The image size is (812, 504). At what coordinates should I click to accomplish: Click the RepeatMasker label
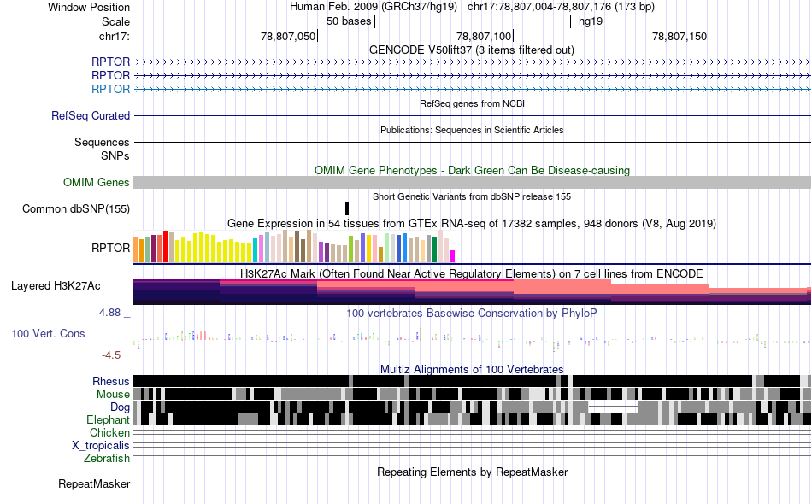[94, 483]
